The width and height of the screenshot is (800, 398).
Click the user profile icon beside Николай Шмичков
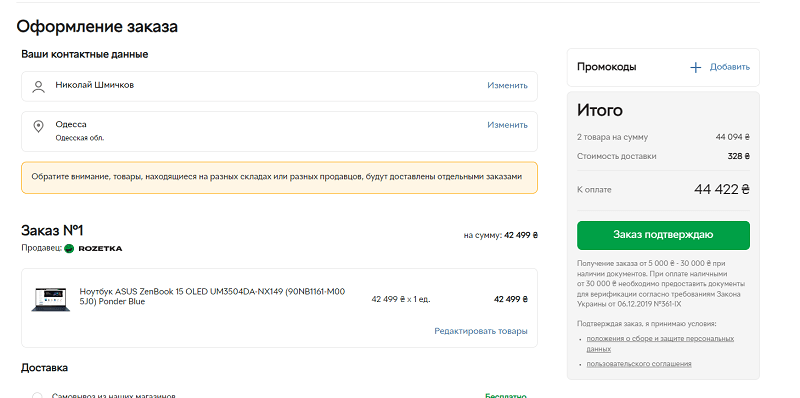pos(38,86)
